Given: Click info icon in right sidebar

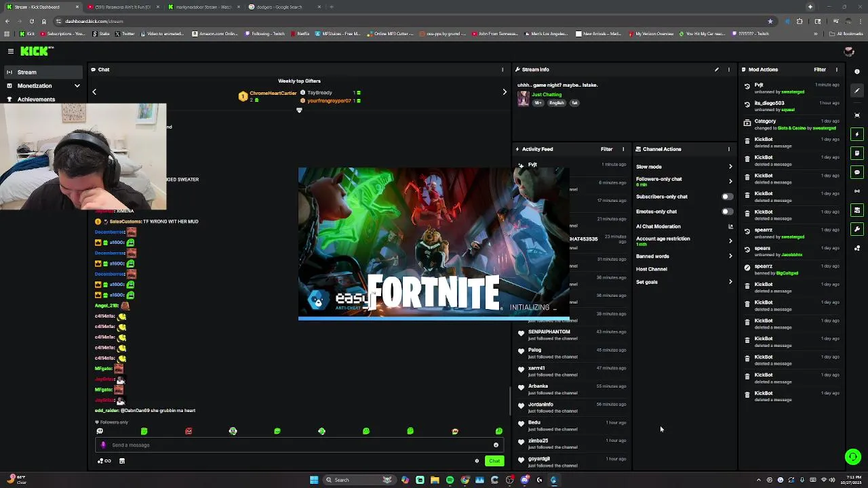Looking at the screenshot, I should 857,71.
